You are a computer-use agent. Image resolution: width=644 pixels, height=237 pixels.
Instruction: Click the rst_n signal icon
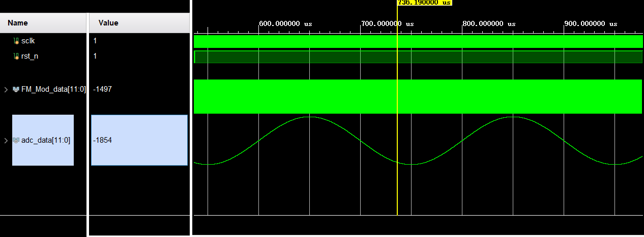[16, 56]
